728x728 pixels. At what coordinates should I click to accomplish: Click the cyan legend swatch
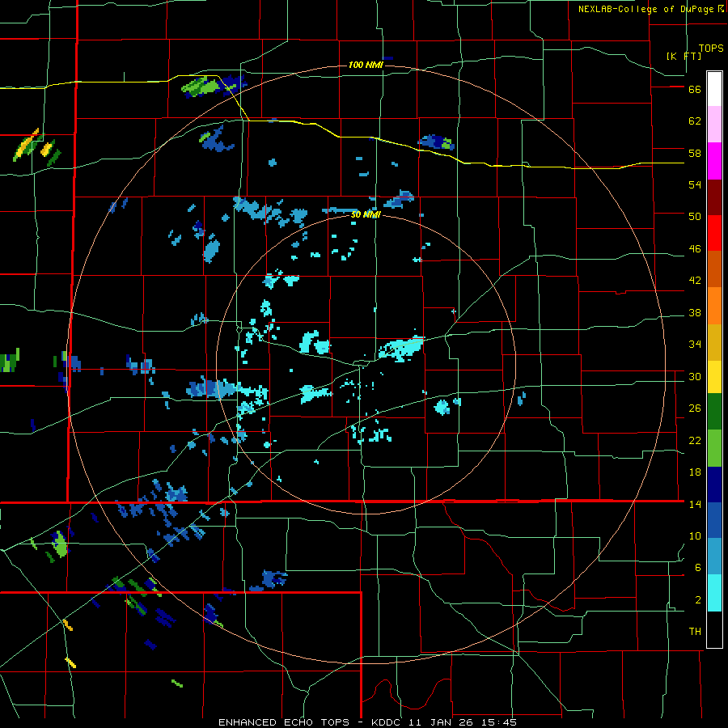point(714,593)
